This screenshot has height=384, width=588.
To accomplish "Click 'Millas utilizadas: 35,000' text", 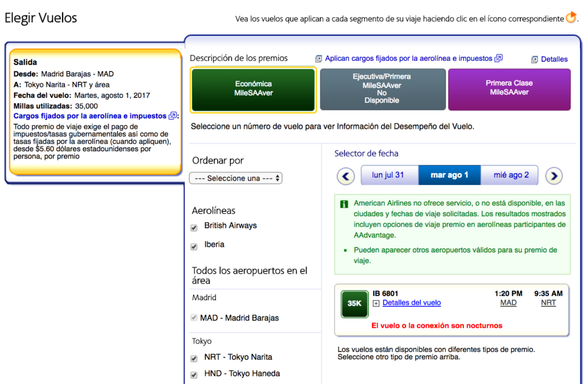I will [x=56, y=106].
